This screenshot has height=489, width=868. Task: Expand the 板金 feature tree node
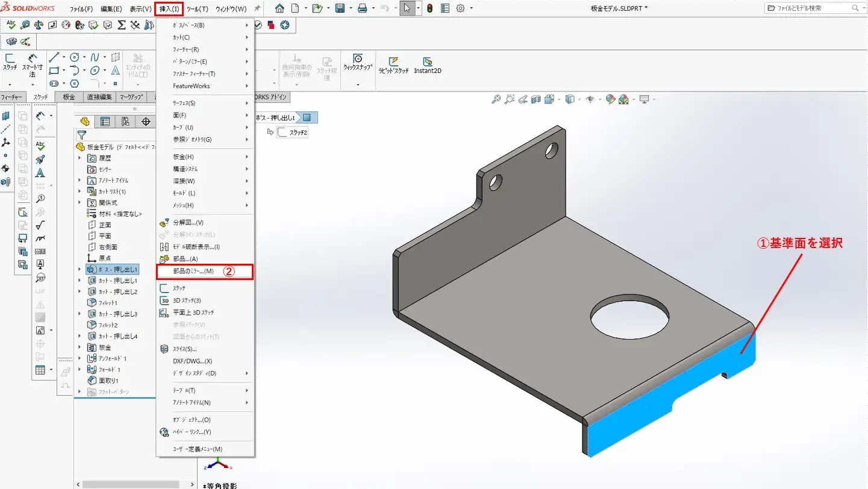pyautogui.click(x=80, y=347)
